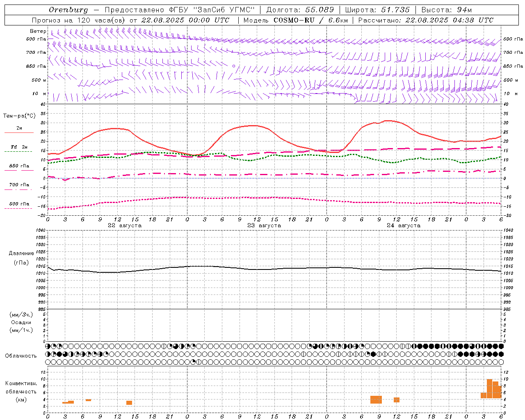
Task: Click the '23 августа' date label
Action: pos(264,226)
